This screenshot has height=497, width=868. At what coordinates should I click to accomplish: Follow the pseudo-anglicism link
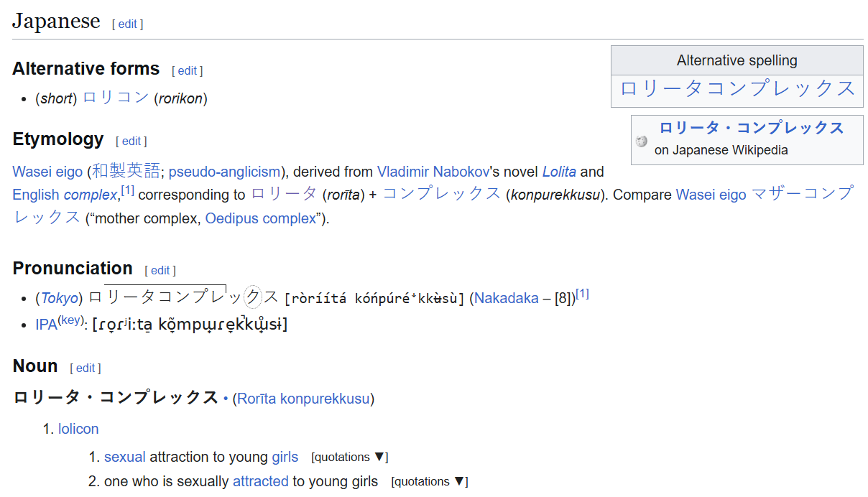click(224, 172)
